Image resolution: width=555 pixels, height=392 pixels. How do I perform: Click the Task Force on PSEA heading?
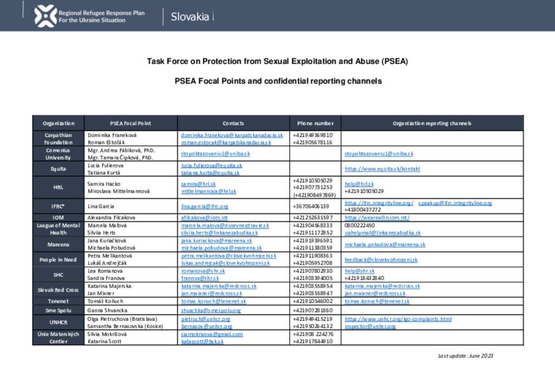277,62
